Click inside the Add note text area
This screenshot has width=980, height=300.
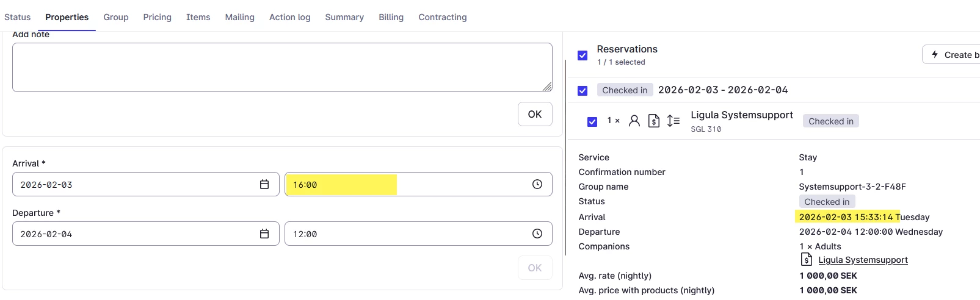click(x=281, y=67)
